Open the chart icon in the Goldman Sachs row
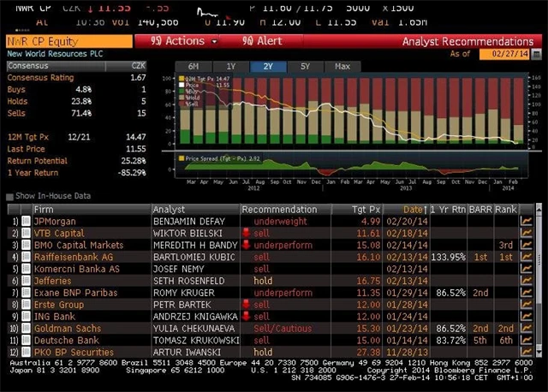The width and height of the screenshot is (548, 392). (527, 329)
